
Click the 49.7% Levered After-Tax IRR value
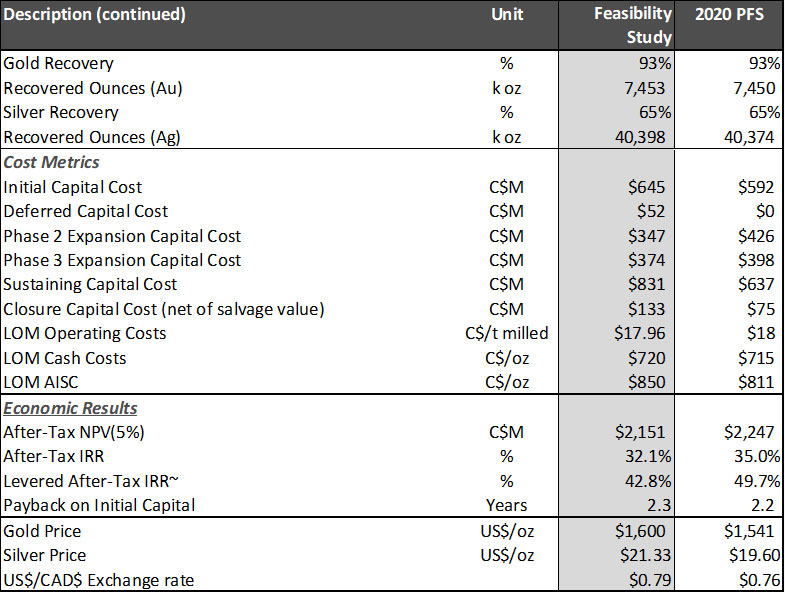750,481
